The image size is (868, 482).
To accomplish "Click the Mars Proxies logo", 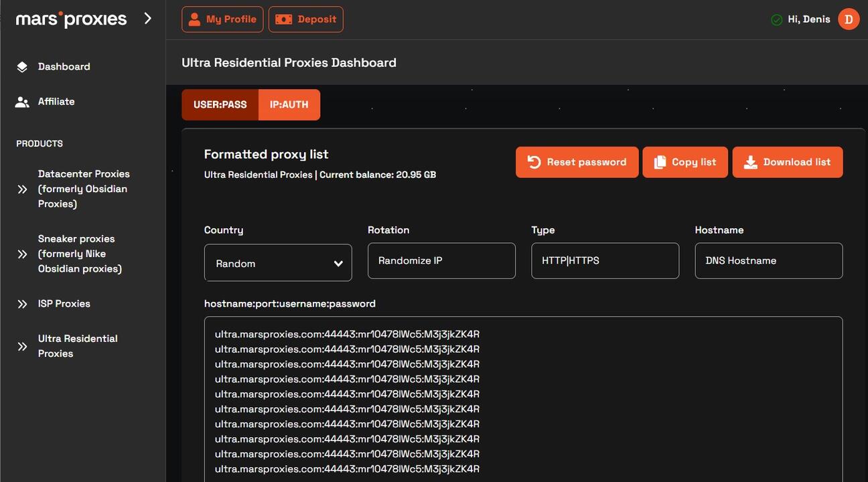I will (x=71, y=19).
